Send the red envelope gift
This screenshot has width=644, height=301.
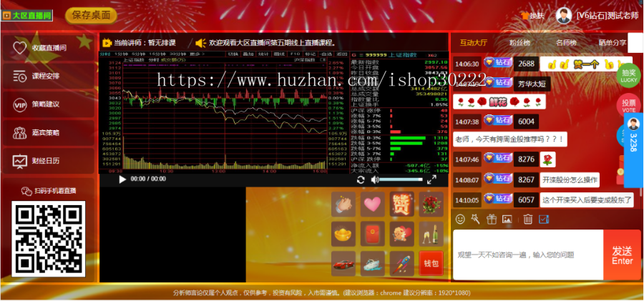(371, 234)
